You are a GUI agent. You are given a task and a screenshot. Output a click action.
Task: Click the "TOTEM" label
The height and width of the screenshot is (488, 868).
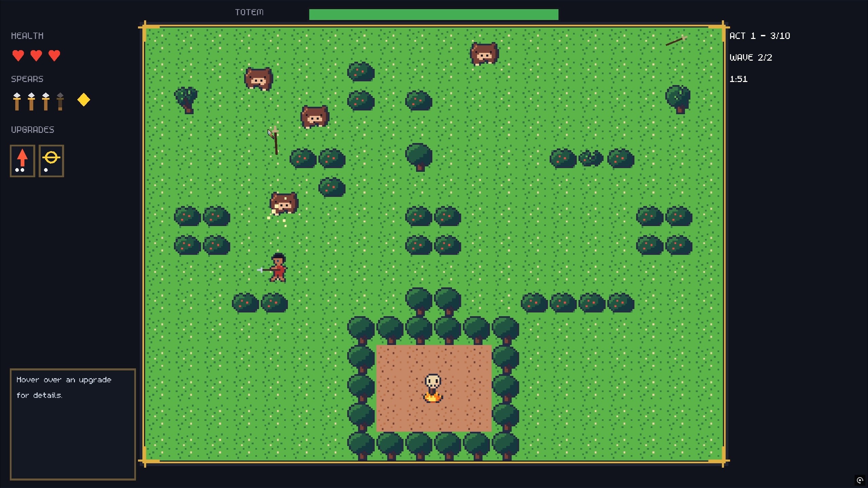pyautogui.click(x=249, y=13)
